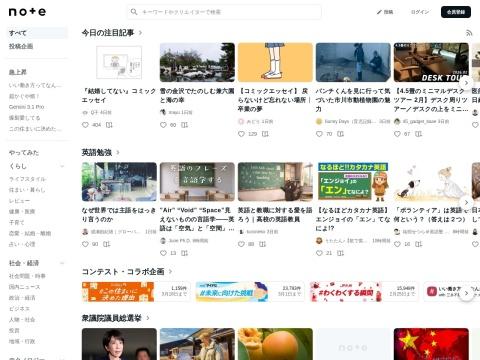
Task: Like the 【コミックエッセイ】 article with 129 likes
Action: pyautogui.click(x=241, y=134)
